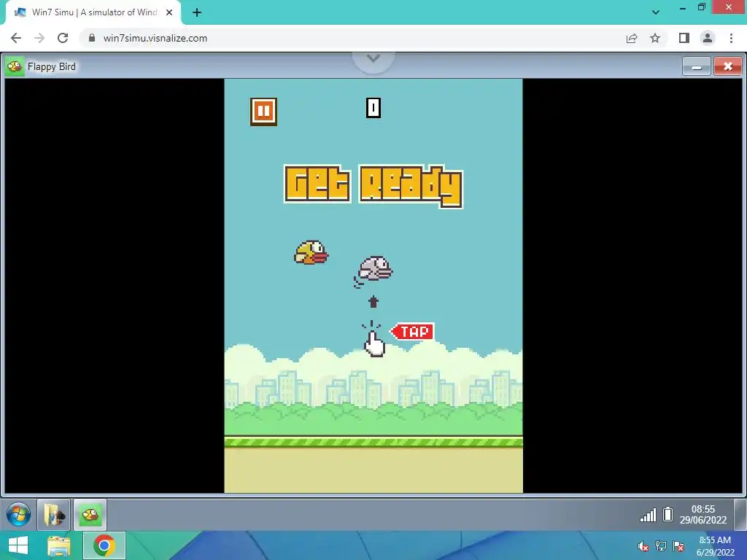Open the simulated clock showing 08:55

point(703,515)
